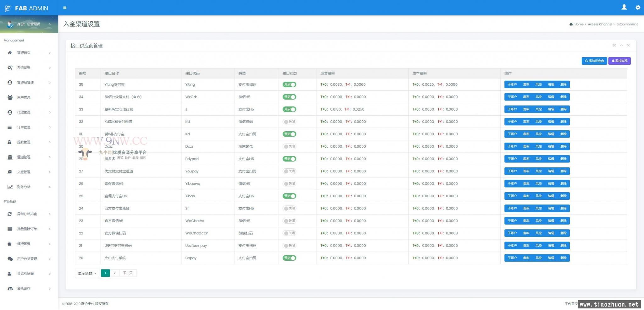Screen dimensions: 644x310
Task: Click the chart icon beside 财务分析
Action: (10, 187)
